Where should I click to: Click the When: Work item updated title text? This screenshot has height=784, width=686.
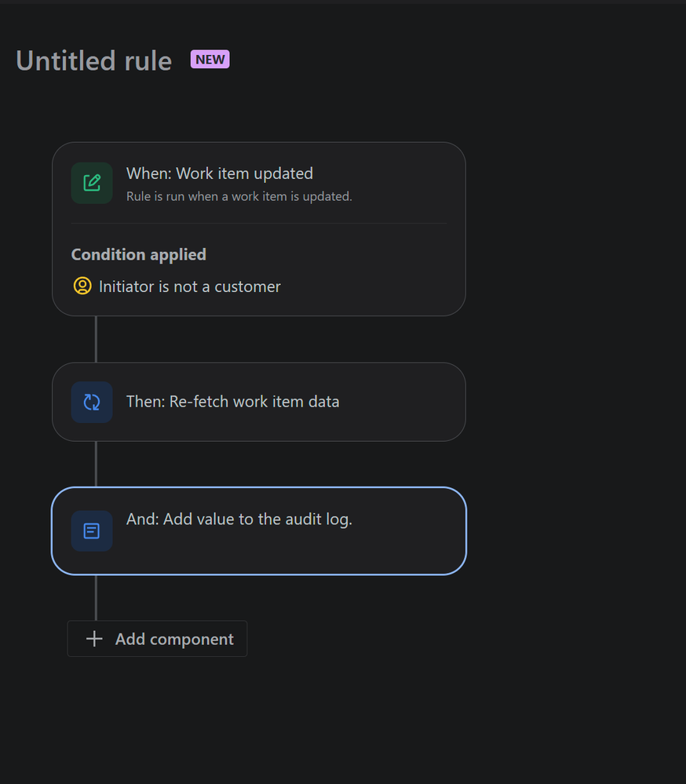pos(220,173)
